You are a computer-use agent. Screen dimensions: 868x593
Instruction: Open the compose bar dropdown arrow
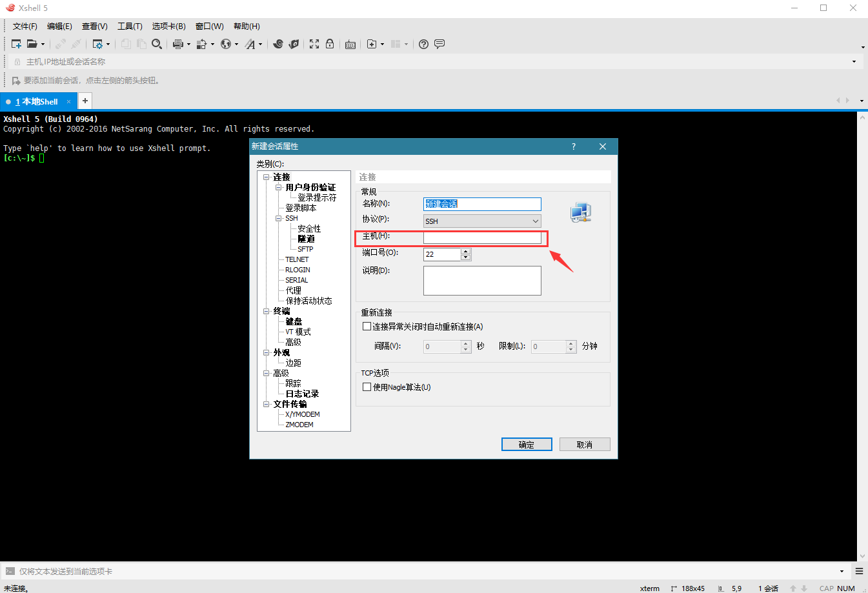pos(842,571)
